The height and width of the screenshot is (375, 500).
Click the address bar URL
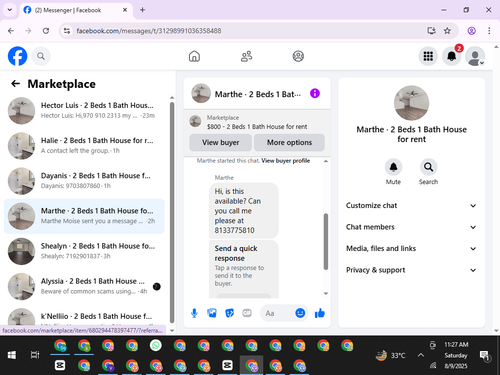point(149,31)
